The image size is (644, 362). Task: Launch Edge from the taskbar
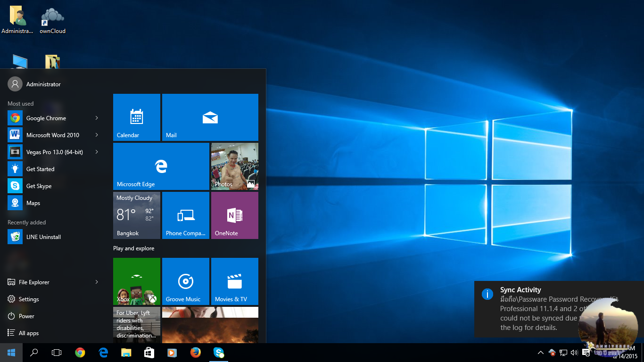click(103, 353)
